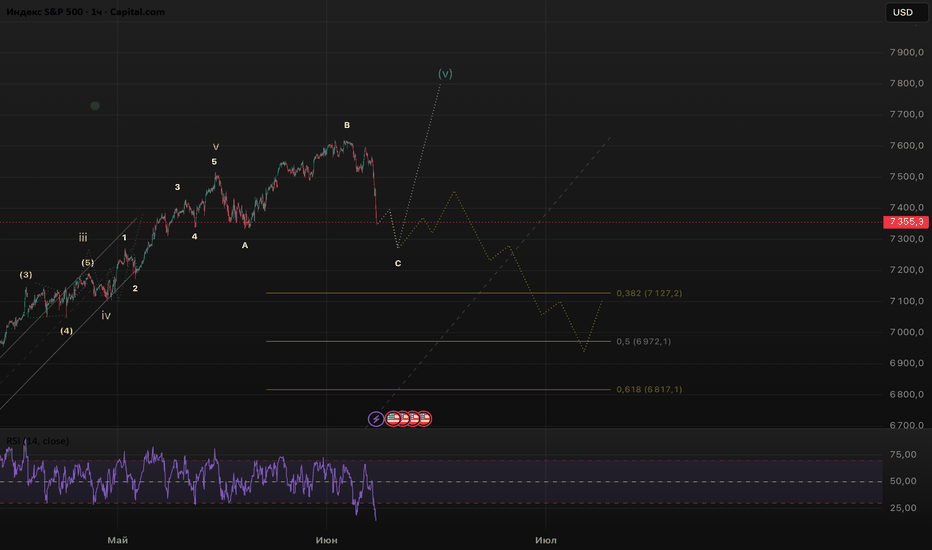The image size is (932, 550).
Task: Click the wave label A
Action: [x=245, y=246]
